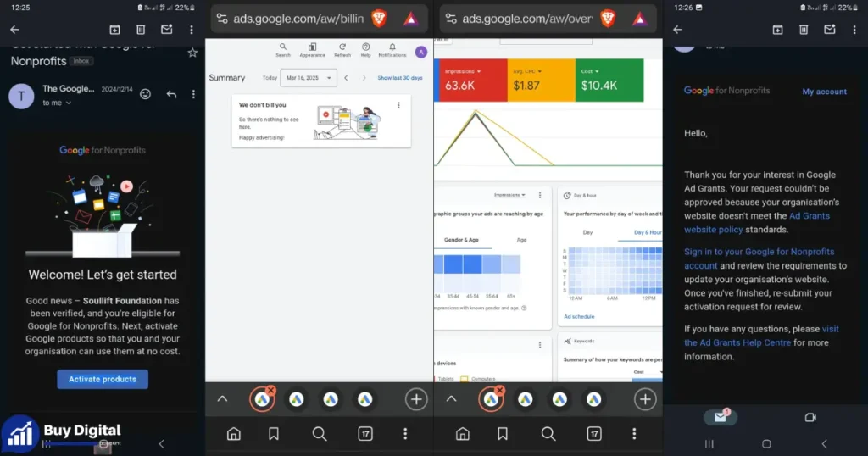Open the Mar 16, 2025 date dropdown
This screenshot has height=456, width=868.
pos(309,78)
